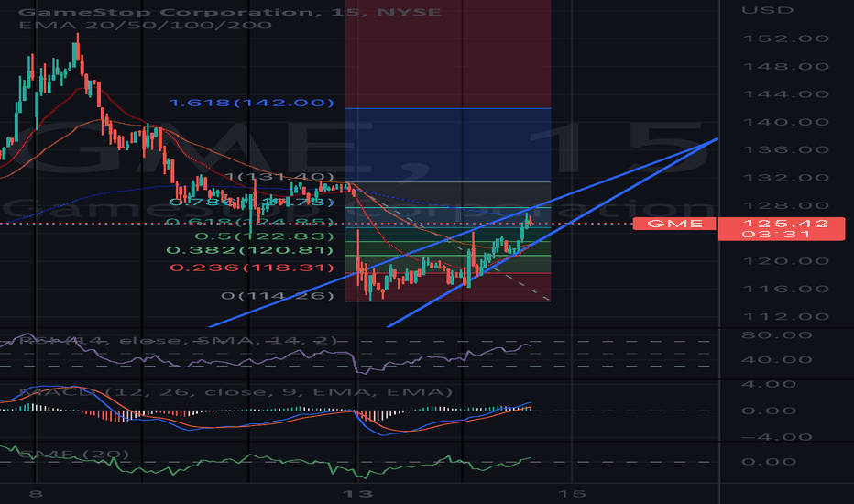Click the GME price line tag
This screenshot has height=504, width=854.
click(x=674, y=224)
